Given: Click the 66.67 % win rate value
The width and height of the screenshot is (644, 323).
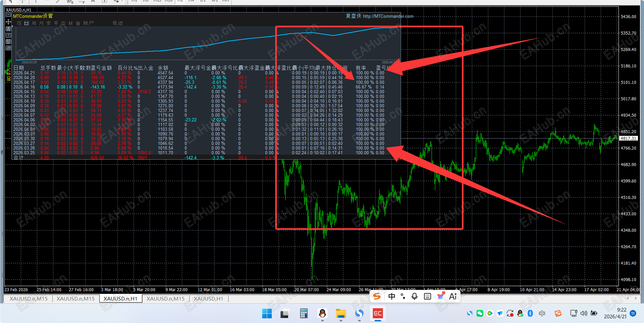Looking at the screenshot, I should 364,87.
